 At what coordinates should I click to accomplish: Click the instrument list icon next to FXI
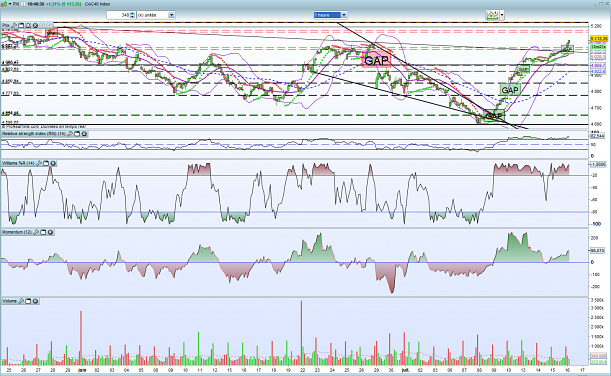(23, 4)
